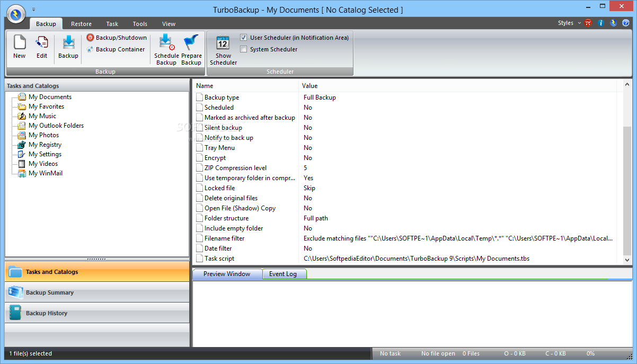The image size is (637, 364).
Task: Click the red shopping cart icon
Action: (588, 23)
